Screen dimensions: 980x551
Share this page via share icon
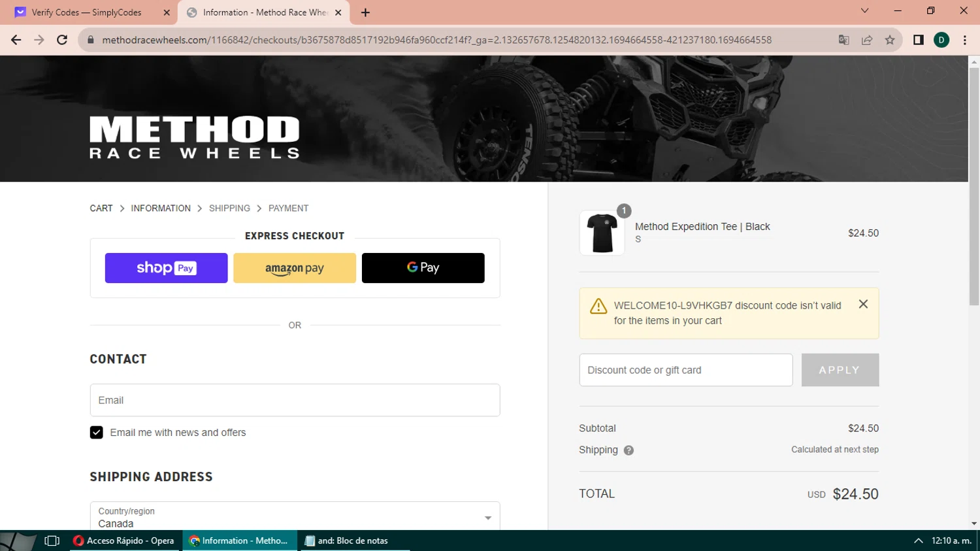[867, 40]
